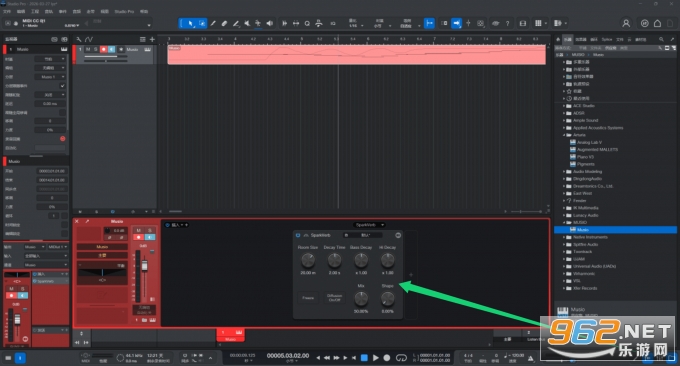Close the channel editor panel
680x366 pixels.
[x=77, y=221]
